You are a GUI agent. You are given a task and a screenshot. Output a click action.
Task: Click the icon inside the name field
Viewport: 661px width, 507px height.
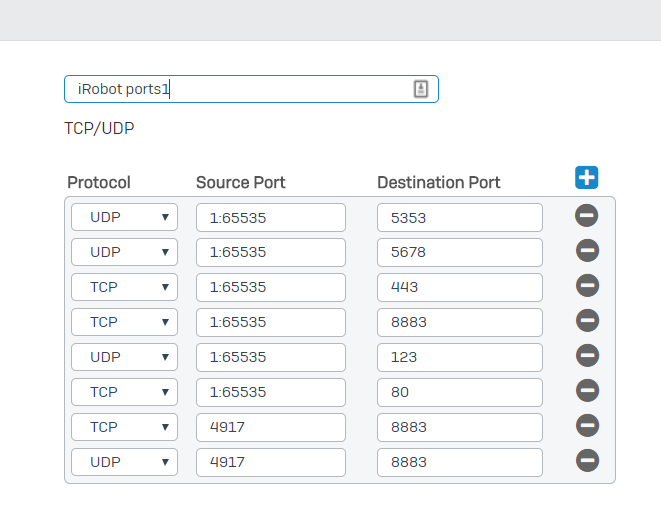[421, 89]
